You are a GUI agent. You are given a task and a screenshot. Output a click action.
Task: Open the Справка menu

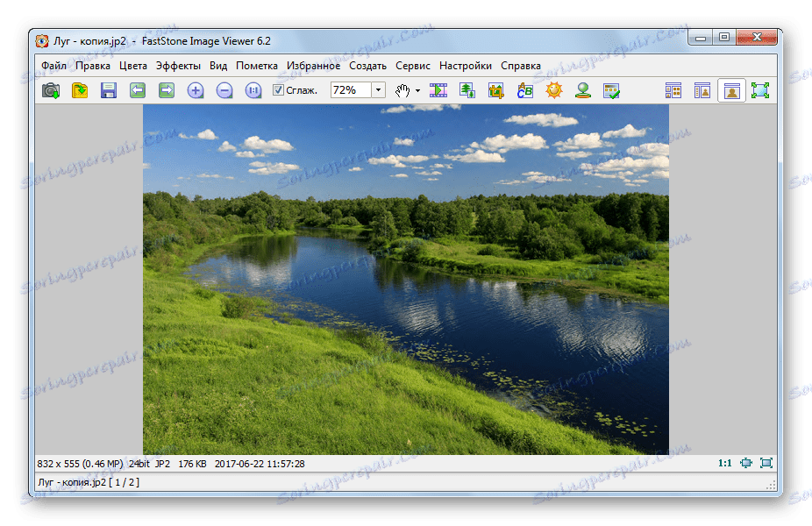(521, 66)
